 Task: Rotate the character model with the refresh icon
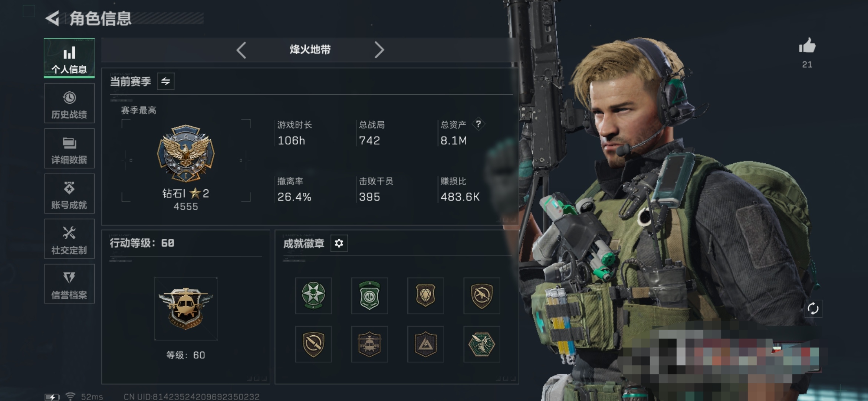(813, 309)
